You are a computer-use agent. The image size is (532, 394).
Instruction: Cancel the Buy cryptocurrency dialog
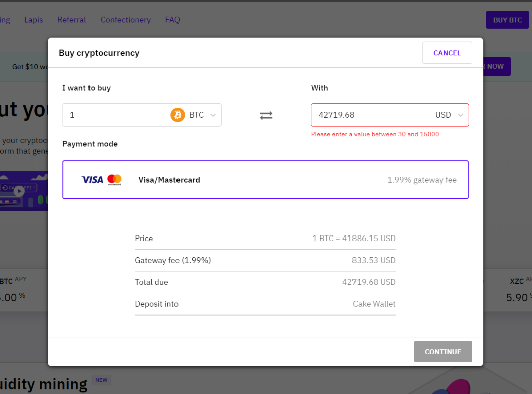click(447, 53)
